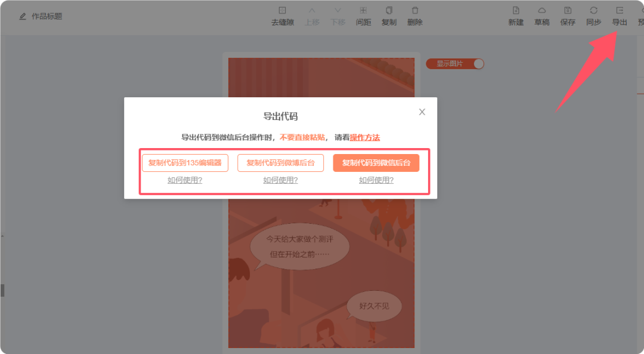
Task: Toggle the 显示图片 switch
Action: click(x=455, y=64)
